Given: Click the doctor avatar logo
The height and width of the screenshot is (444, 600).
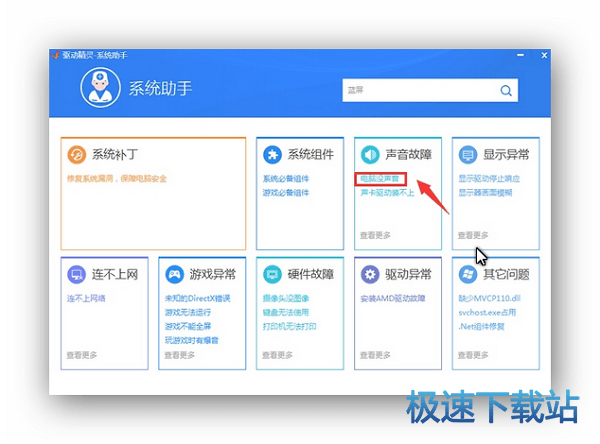Looking at the screenshot, I should [x=100, y=87].
